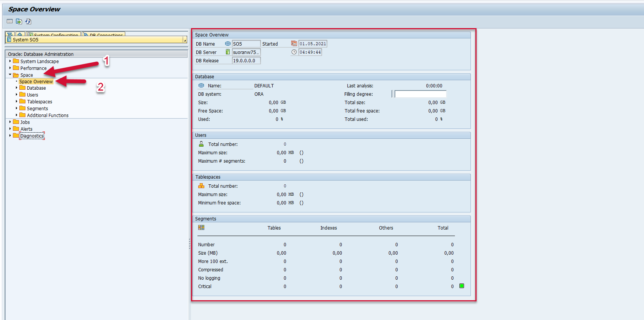Click the tablespaces icon beside Total number

201,186
